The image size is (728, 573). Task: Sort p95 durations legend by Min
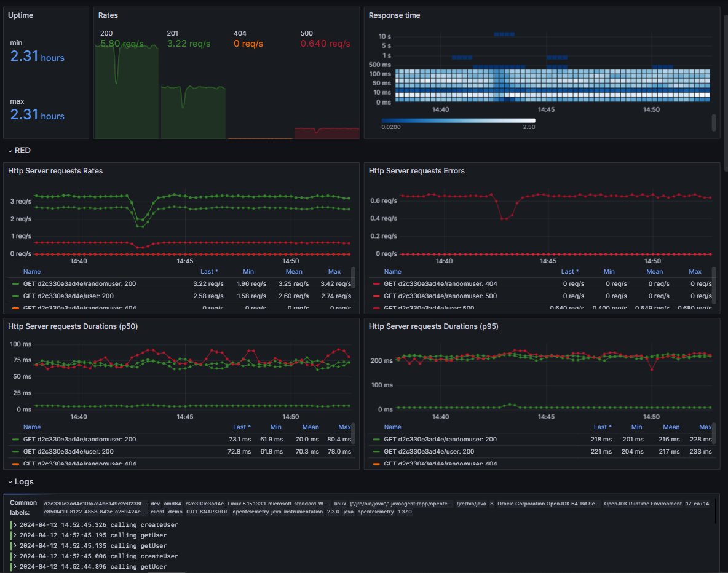click(636, 427)
